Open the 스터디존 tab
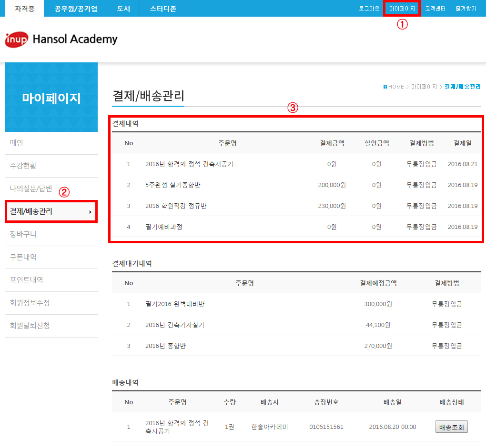 (x=163, y=9)
